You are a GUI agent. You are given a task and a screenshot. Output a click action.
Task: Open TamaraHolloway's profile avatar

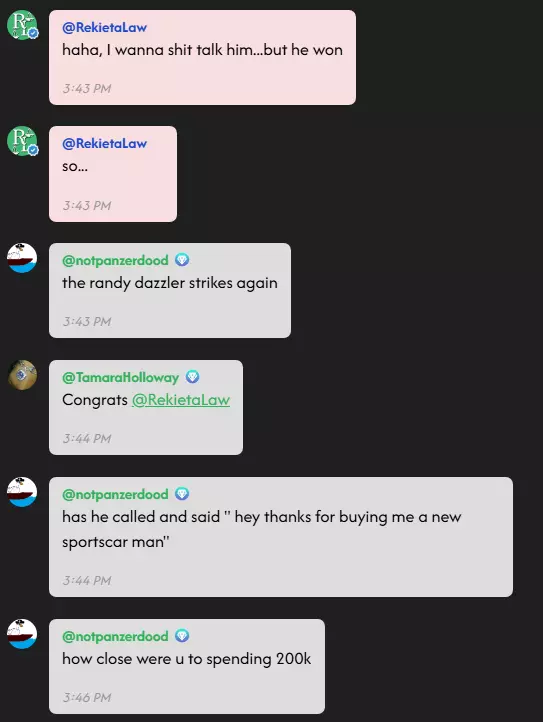(x=22, y=375)
